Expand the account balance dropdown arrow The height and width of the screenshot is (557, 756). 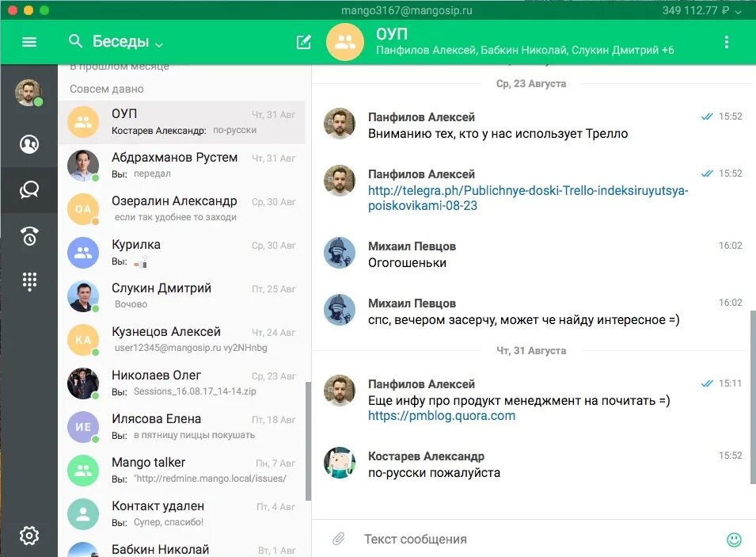(738, 12)
